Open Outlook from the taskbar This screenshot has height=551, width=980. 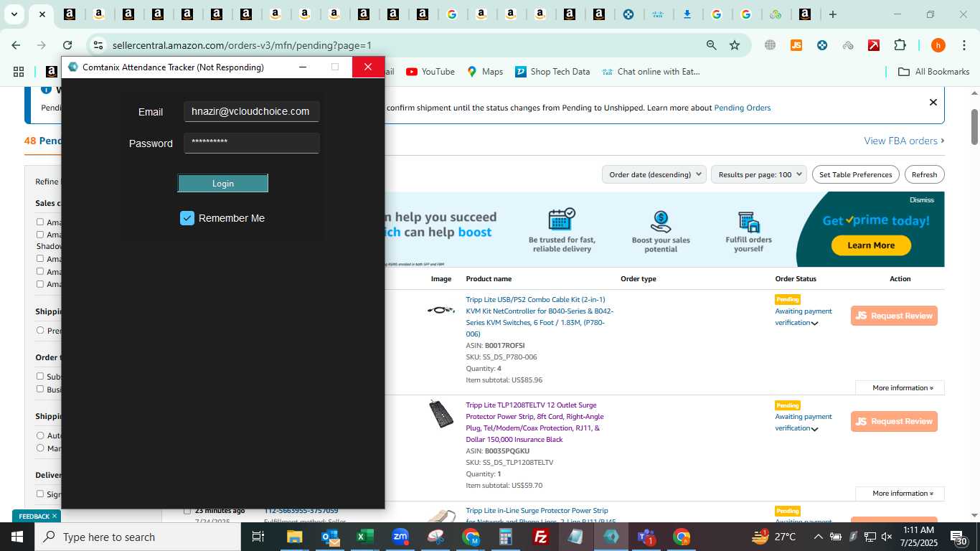pyautogui.click(x=330, y=537)
